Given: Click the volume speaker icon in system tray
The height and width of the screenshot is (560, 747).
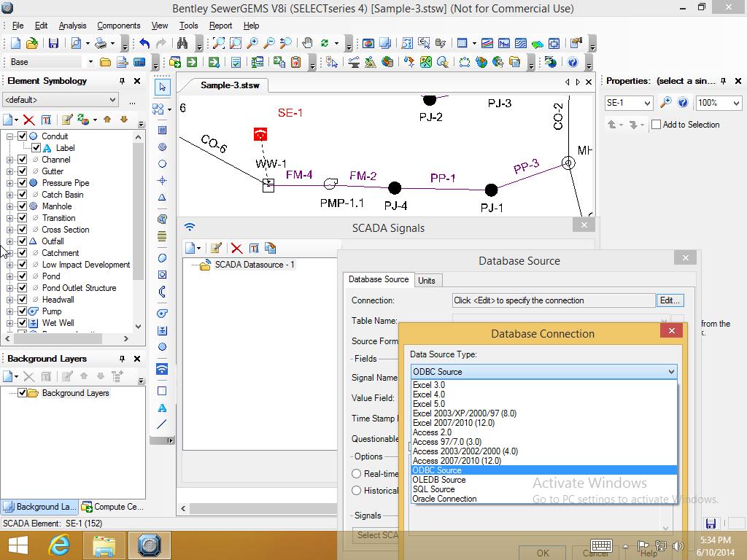Looking at the screenshot, I should click(x=678, y=546).
